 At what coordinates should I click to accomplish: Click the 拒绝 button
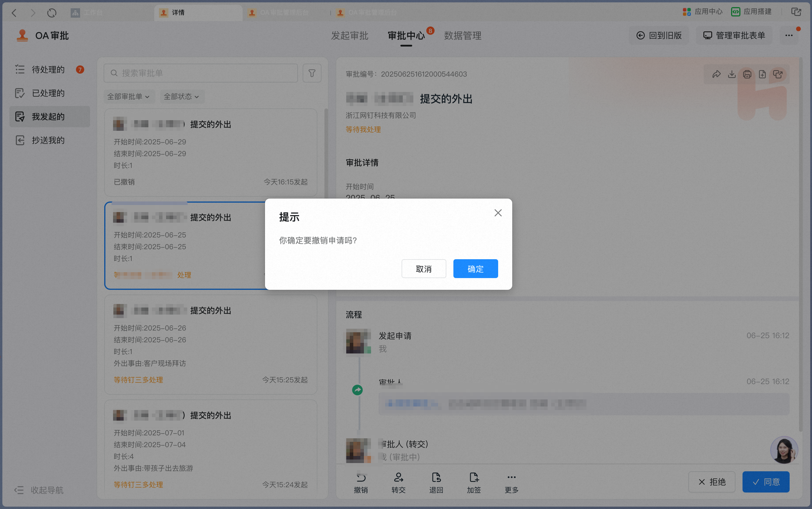click(x=712, y=482)
